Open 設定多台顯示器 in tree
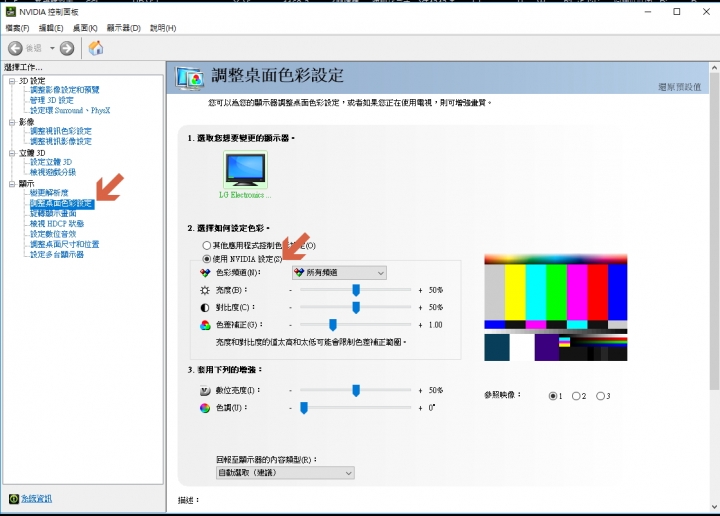720x516 pixels. pyautogui.click(x=57, y=255)
